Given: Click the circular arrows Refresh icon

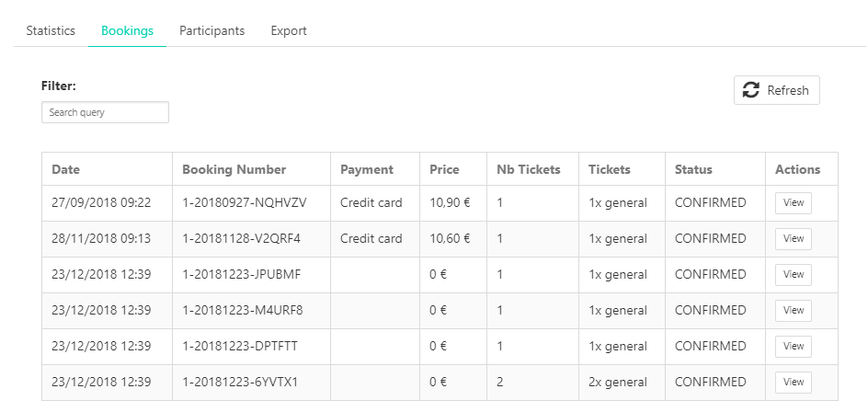Looking at the screenshot, I should tap(750, 90).
